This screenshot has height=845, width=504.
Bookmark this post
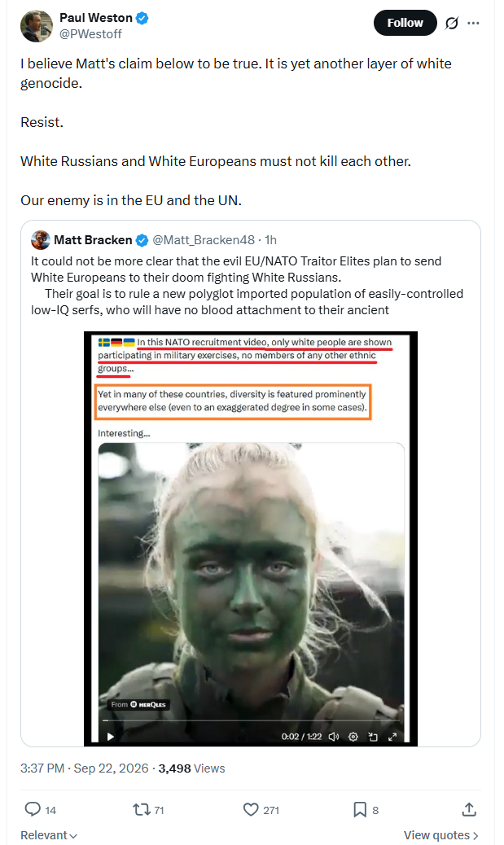coord(360,809)
